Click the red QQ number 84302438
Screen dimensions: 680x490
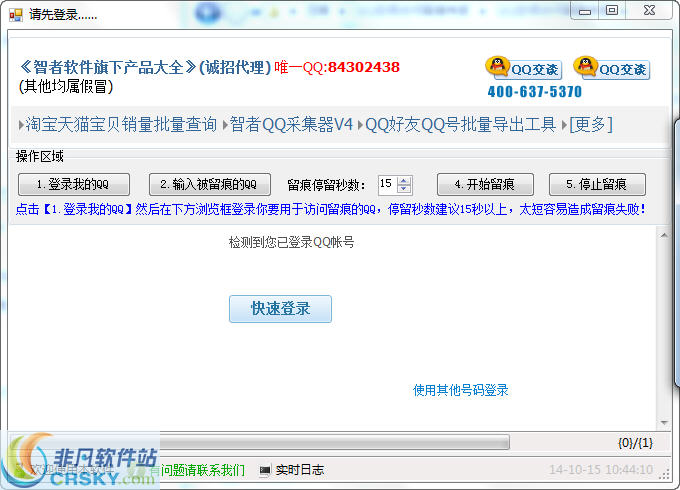(363, 67)
